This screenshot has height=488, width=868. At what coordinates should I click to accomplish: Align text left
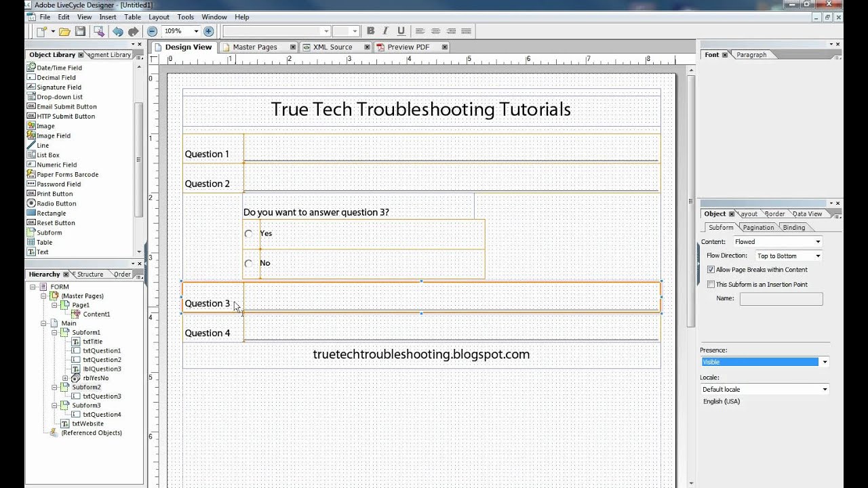pyautogui.click(x=420, y=31)
